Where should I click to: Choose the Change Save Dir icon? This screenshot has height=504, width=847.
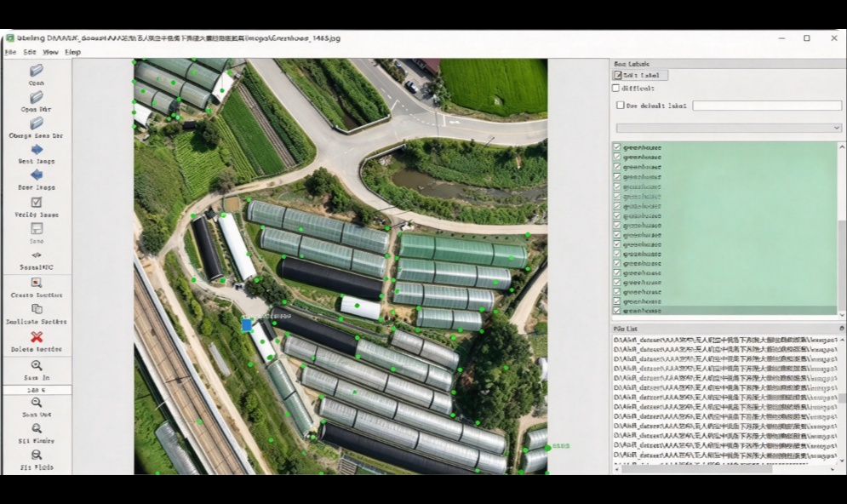click(x=37, y=123)
